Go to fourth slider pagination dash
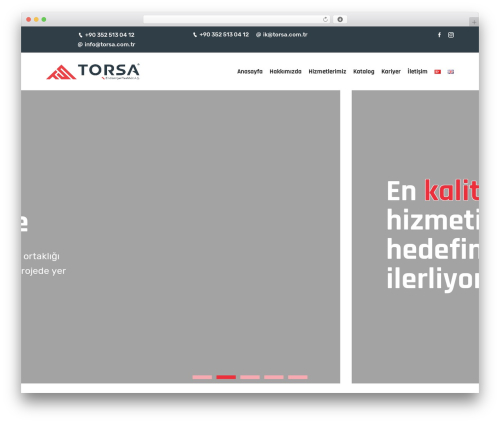The image size is (500, 423). click(x=274, y=377)
